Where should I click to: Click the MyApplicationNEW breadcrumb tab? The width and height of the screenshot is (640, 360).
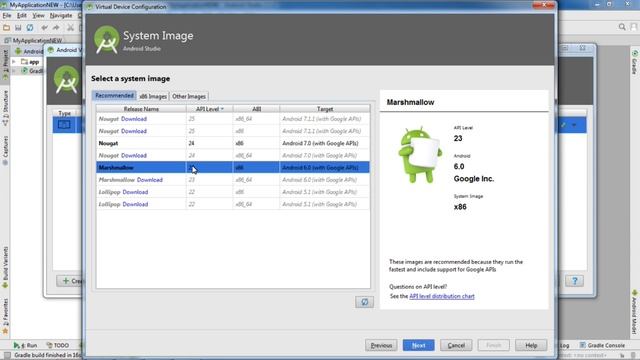33,40
